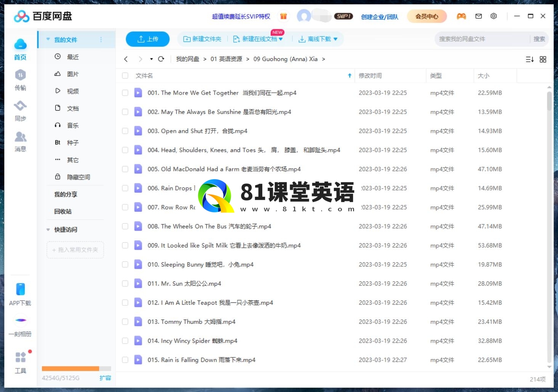The image size is (558, 392).
Task: Open the 同步 sync icon
Action: coord(21,106)
